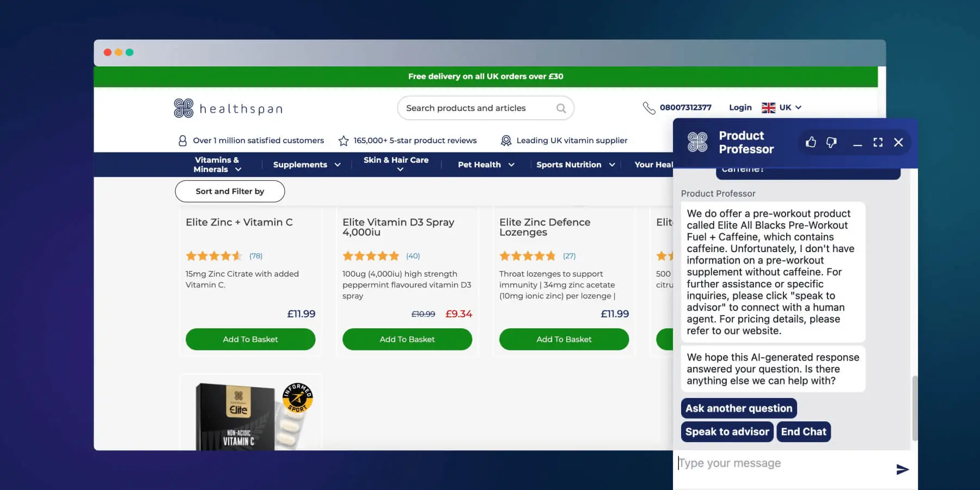Open Elite Zinc + Vitamin C product title

(239, 222)
